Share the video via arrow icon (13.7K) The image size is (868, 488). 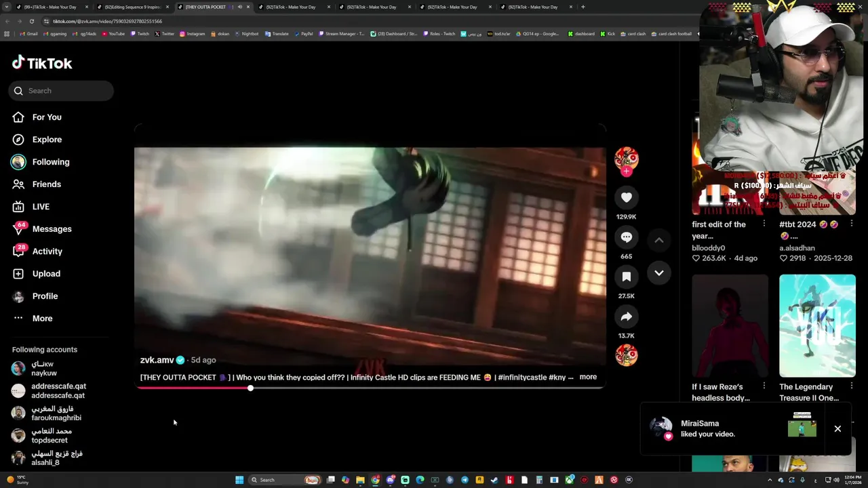coord(627,317)
